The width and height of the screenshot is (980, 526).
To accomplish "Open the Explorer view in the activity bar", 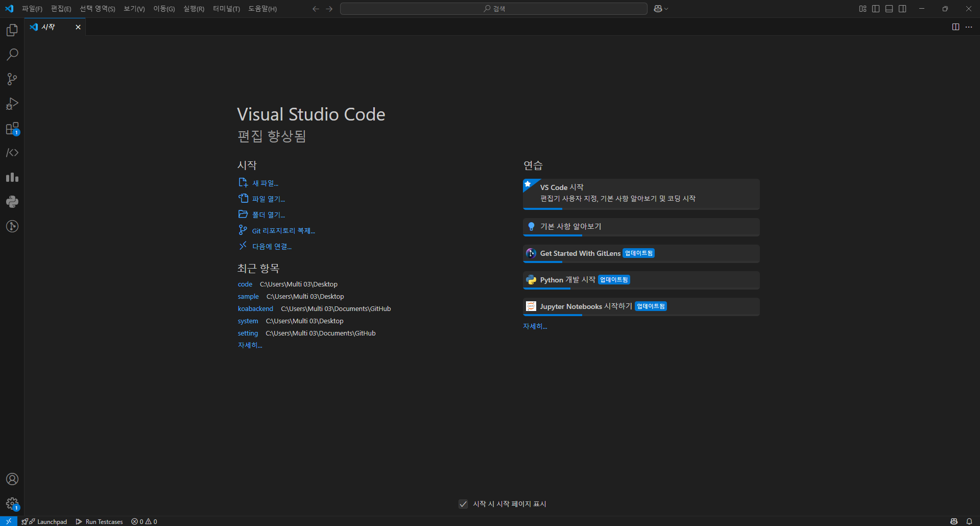I will (x=12, y=30).
